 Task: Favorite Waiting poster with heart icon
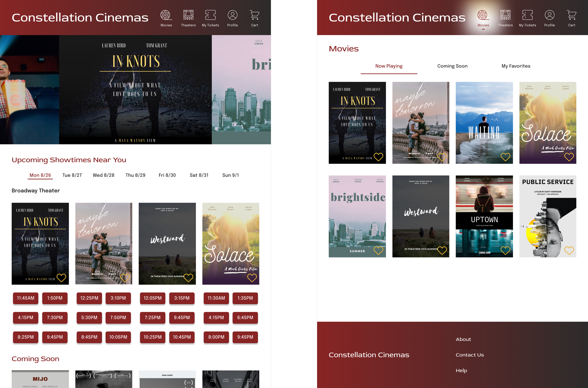[505, 157]
